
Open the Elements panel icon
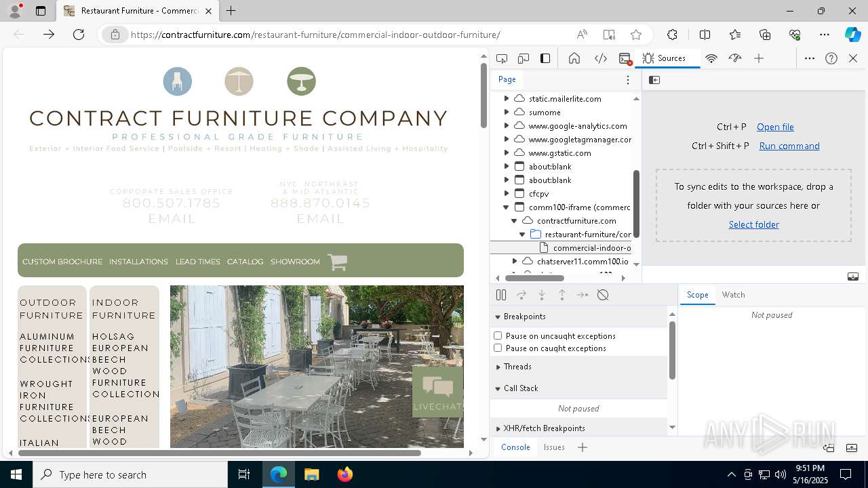coord(600,58)
